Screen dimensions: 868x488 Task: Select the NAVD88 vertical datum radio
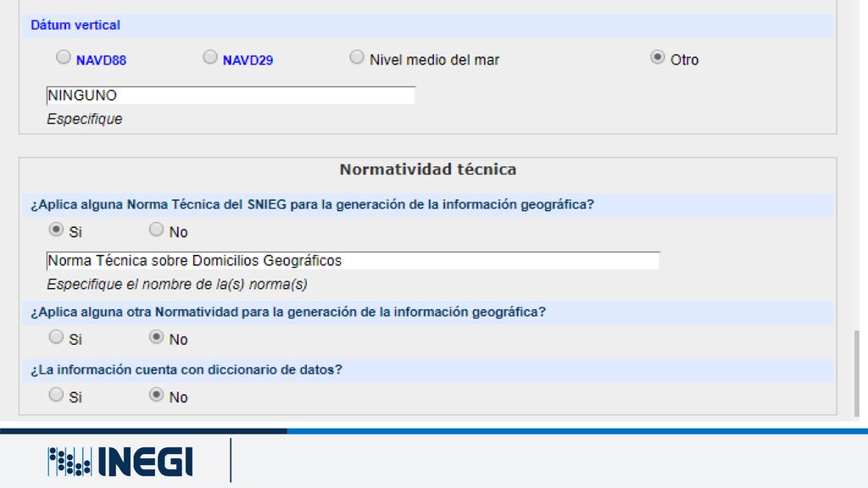pyautogui.click(x=64, y=57)
